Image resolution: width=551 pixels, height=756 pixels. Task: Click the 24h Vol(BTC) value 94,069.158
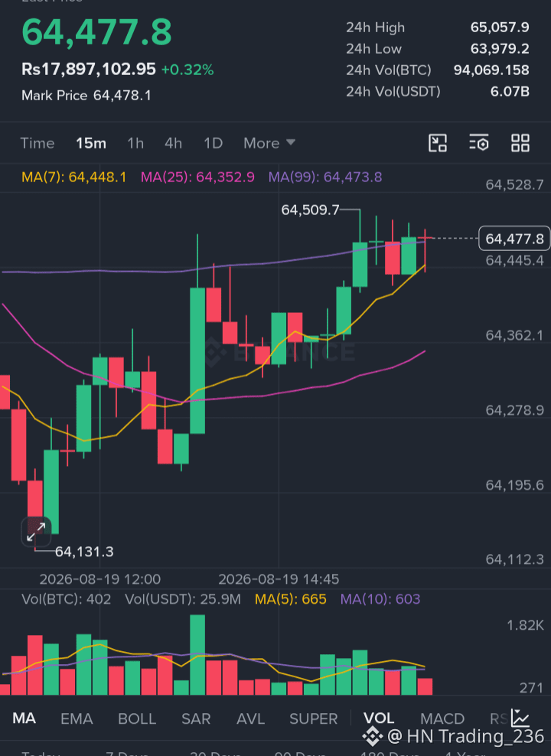click(x=491, y=70)
